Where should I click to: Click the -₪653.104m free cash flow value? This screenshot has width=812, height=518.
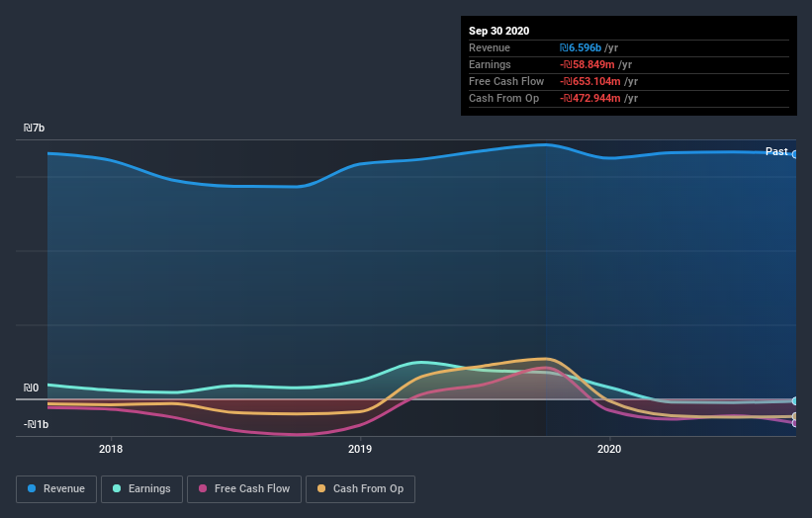[x=589, y=81]
